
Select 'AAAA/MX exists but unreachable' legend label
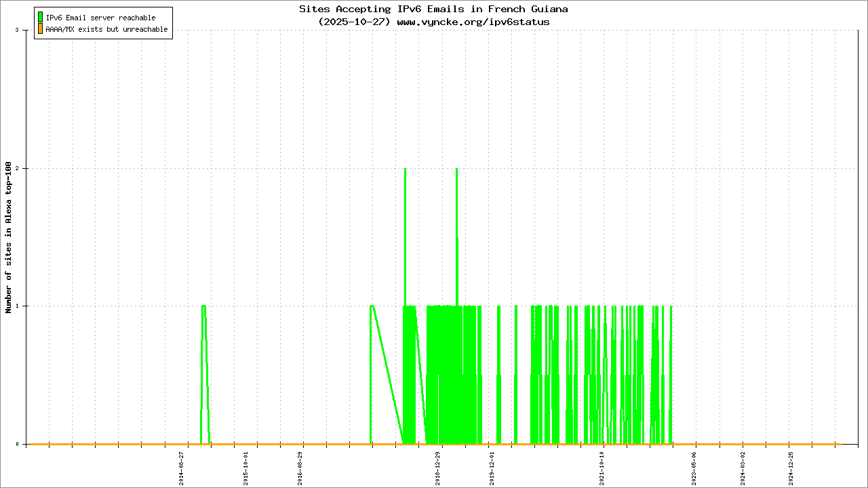[106, 30]
